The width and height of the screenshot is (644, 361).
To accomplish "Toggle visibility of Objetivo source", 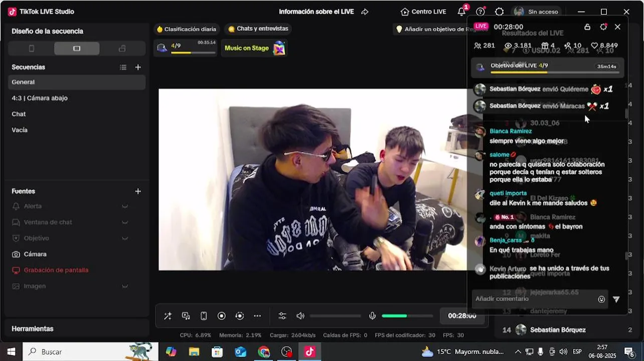I will click(125, 239).
